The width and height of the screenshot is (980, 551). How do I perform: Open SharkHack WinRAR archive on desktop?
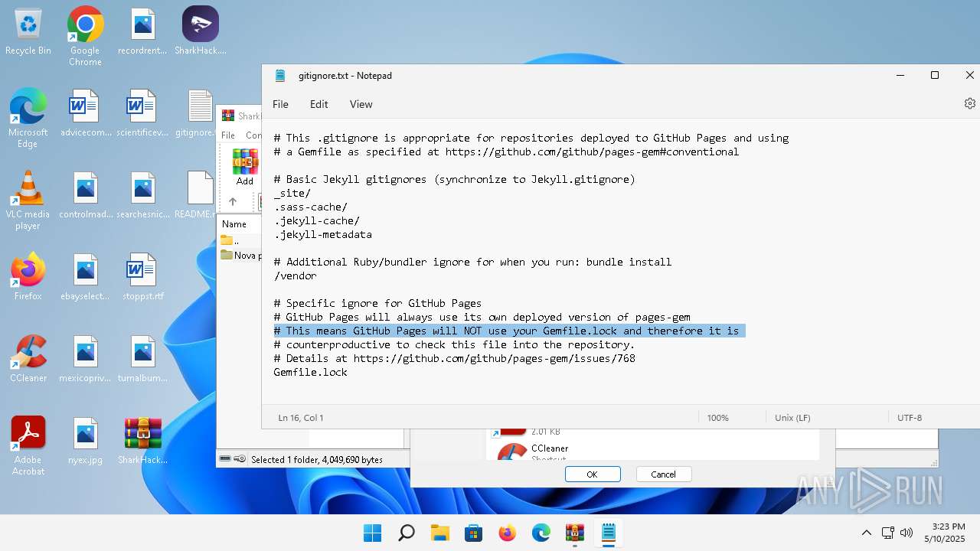point(142,441)
